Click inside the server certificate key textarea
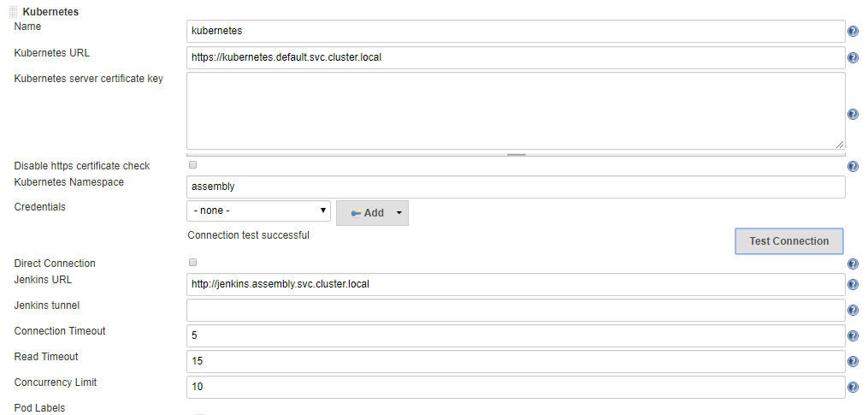This screenshot has height=415, width=868. (516, 111)
